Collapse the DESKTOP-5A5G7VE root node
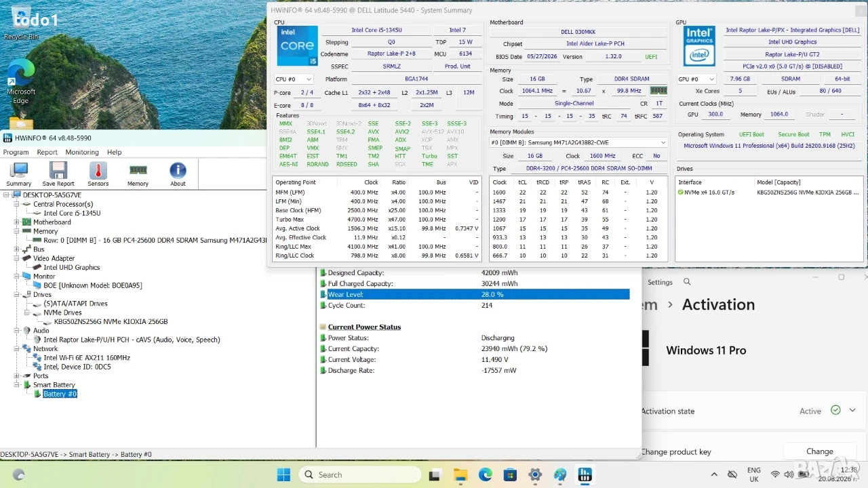This screenshot has height=488, width=868. pos(7,195)
